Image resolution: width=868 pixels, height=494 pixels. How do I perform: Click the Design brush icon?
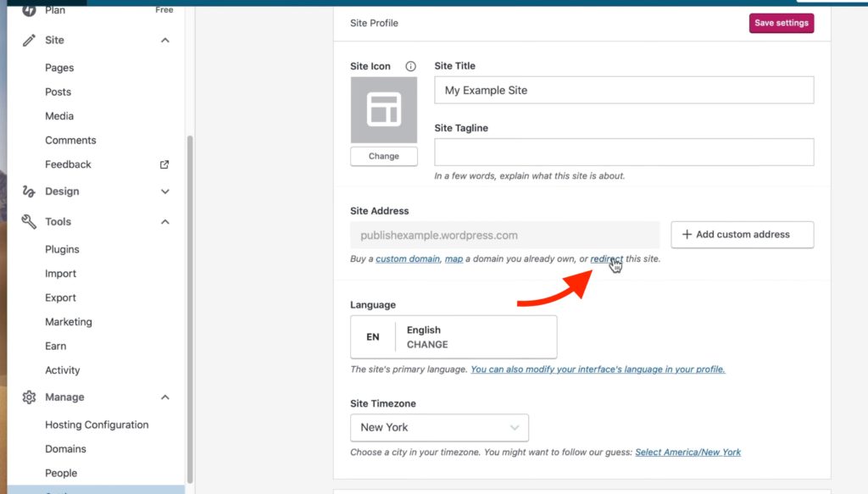pyautogui.click(x=29, y=191)
